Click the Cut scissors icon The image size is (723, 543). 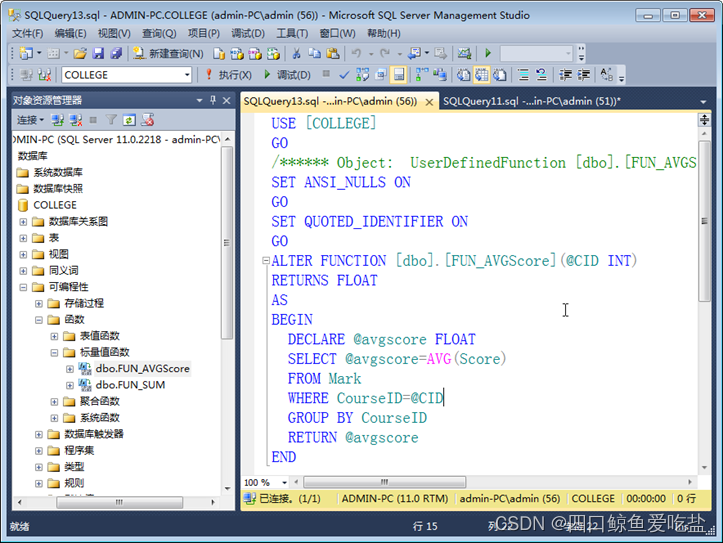[296, 53]
